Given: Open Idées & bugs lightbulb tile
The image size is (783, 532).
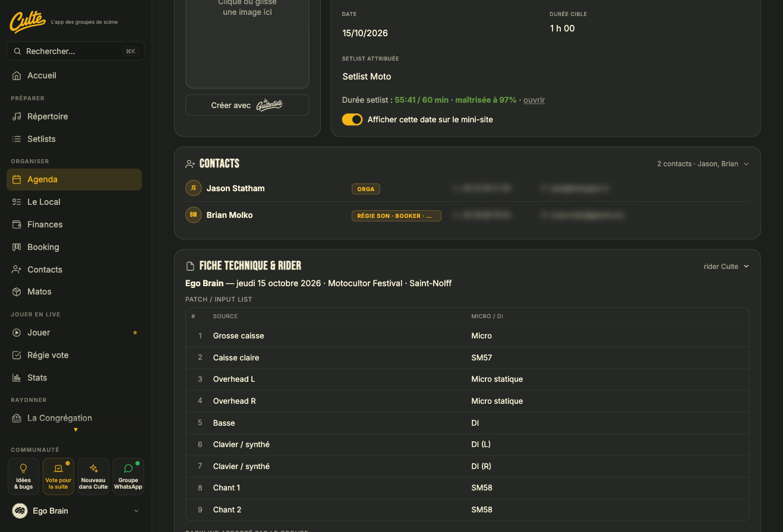Looking at the screenshot, I should point(24,476).
